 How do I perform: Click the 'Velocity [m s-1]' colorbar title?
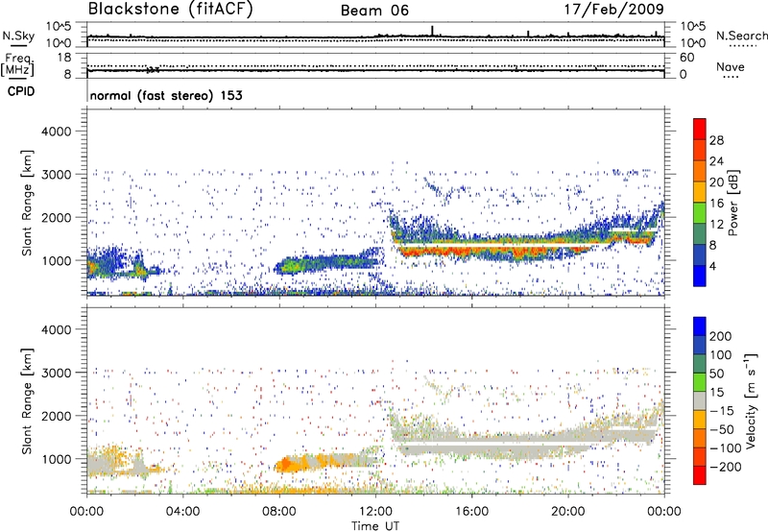pyautogui.click(x=750, y=400)
